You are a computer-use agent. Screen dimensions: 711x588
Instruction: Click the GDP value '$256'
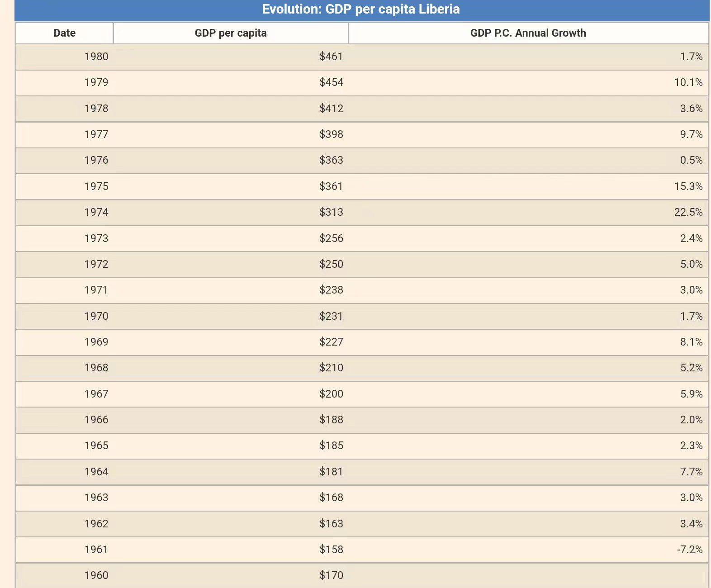pyautogui.click(x=331, y=238)
